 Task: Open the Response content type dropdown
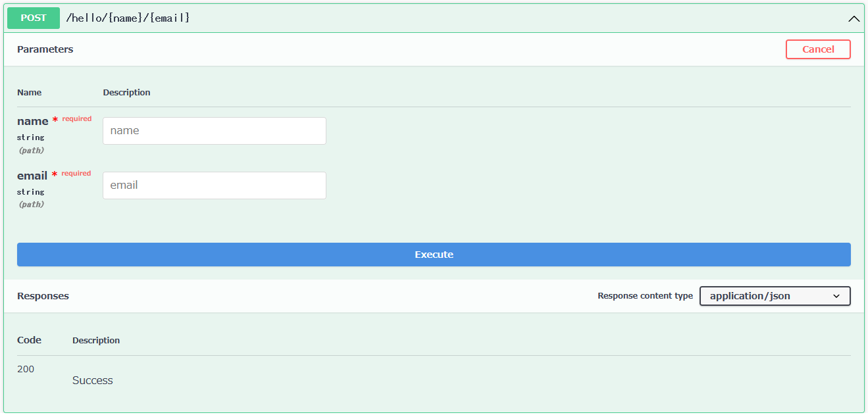(775, 295)
